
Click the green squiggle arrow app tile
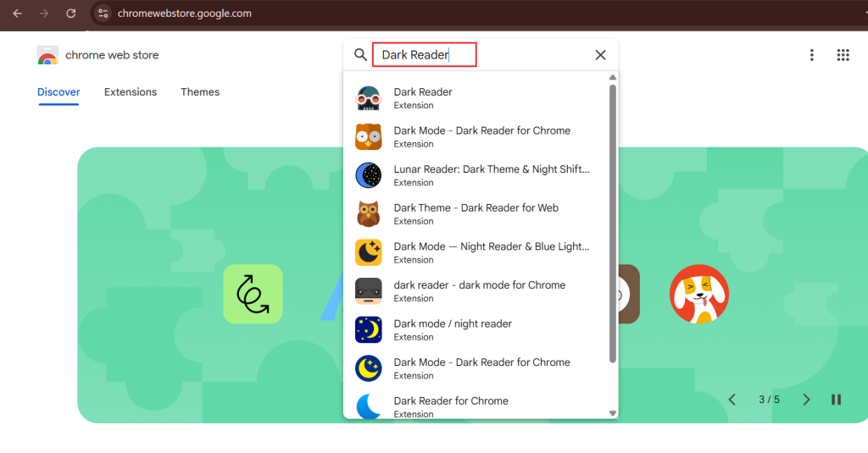pyautogui.click(x=253, y=294)
